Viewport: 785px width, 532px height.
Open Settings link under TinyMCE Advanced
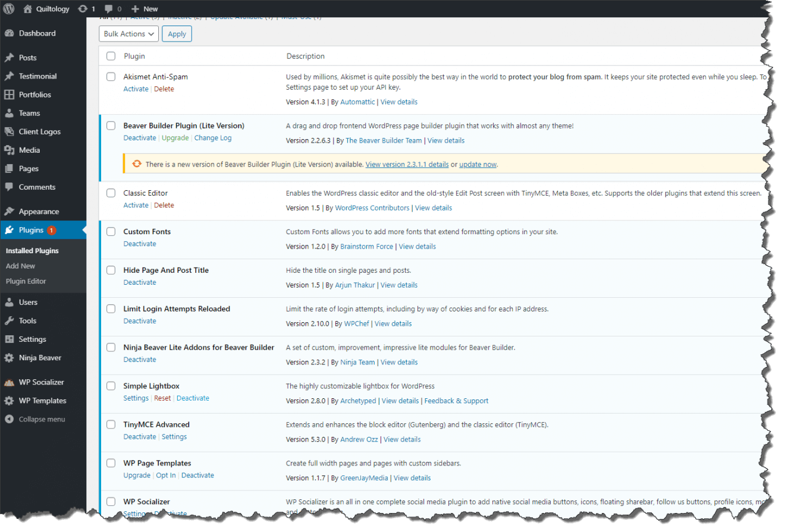pos(174,437)
